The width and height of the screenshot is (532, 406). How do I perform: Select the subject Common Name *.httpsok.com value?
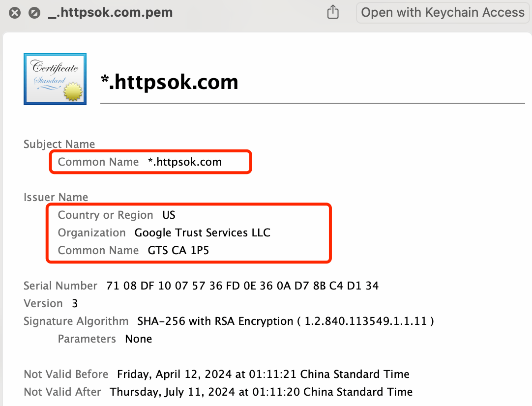point(185,162)
